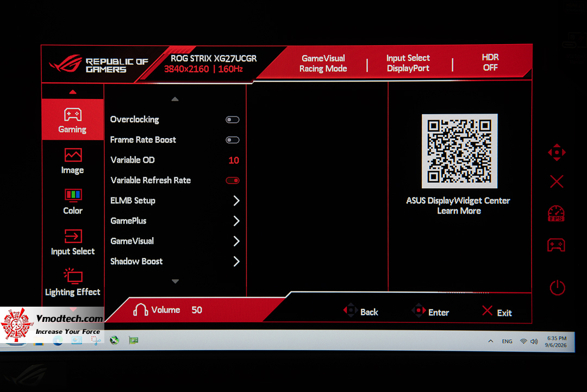Open the green circuit board taskbar icon

point(133,340)
